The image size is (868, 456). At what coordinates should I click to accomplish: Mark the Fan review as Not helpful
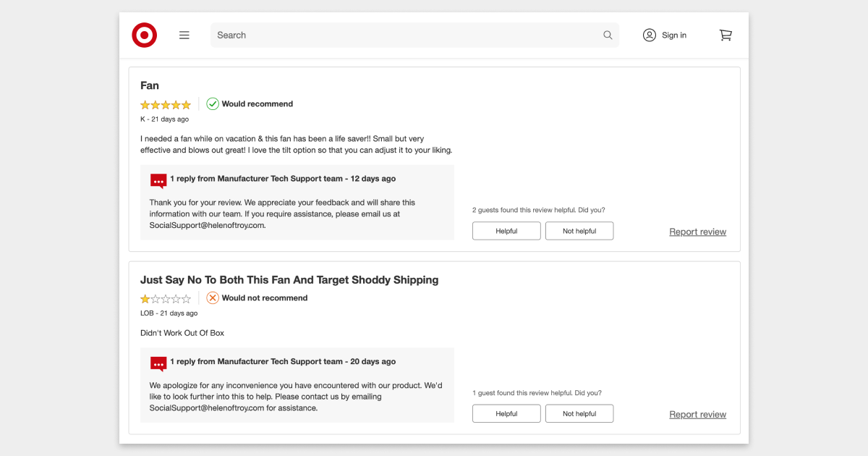(x=579, y=231)
